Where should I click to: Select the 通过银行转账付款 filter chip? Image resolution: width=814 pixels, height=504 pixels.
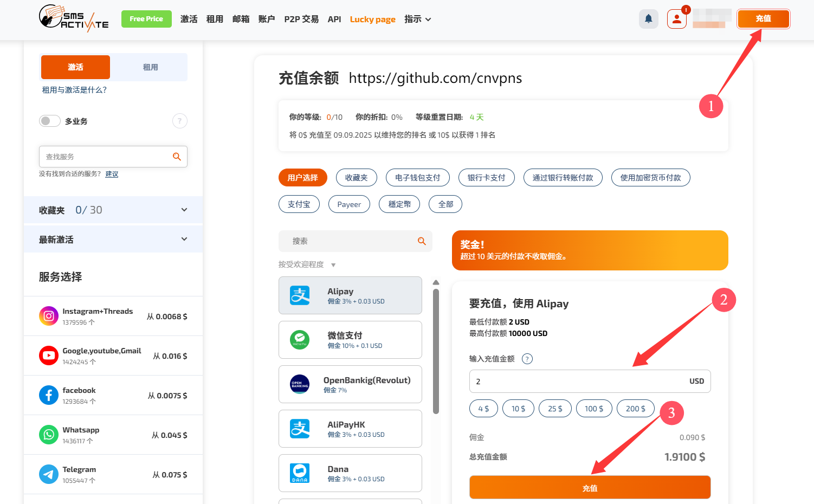point(563,177)
